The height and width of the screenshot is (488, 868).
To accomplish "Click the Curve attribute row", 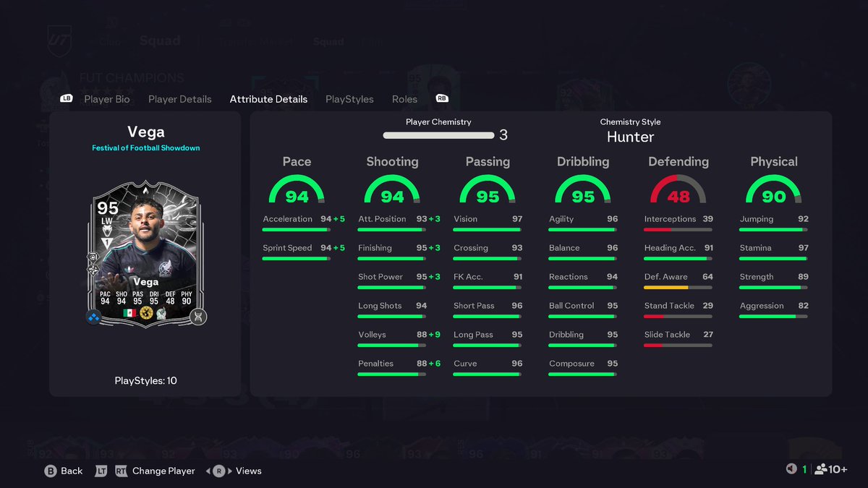I will 488,367.
